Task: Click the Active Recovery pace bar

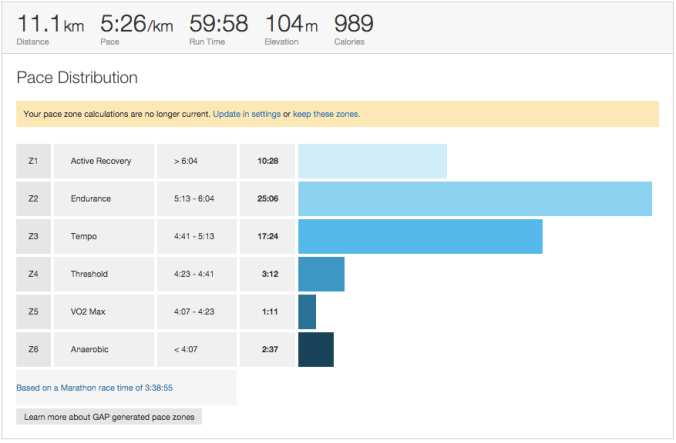Action: pos(372,161)
